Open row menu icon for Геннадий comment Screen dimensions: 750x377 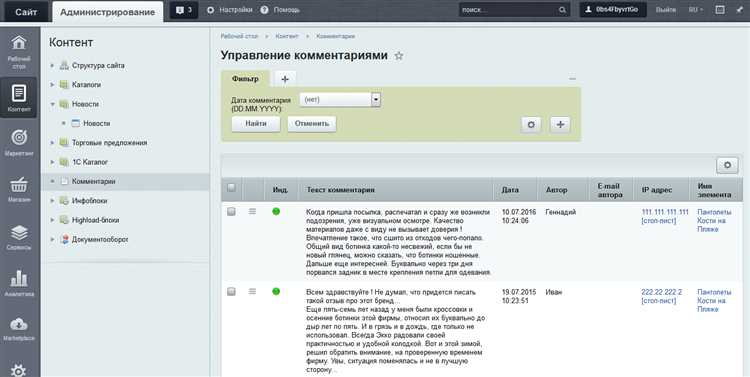pyautogui.click(x=253, y=211)
